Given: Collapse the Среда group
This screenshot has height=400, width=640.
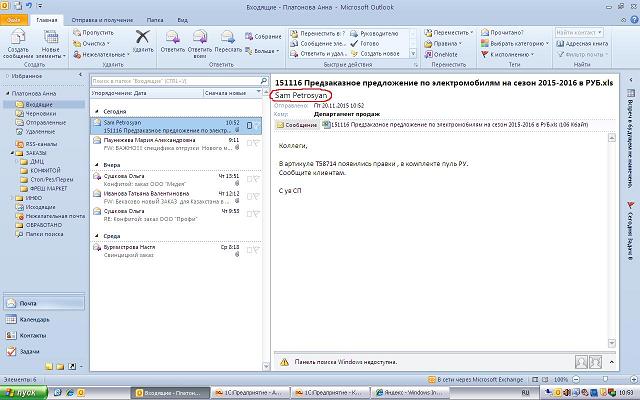Looking at the screenshot, I should (x=97, y=236).
